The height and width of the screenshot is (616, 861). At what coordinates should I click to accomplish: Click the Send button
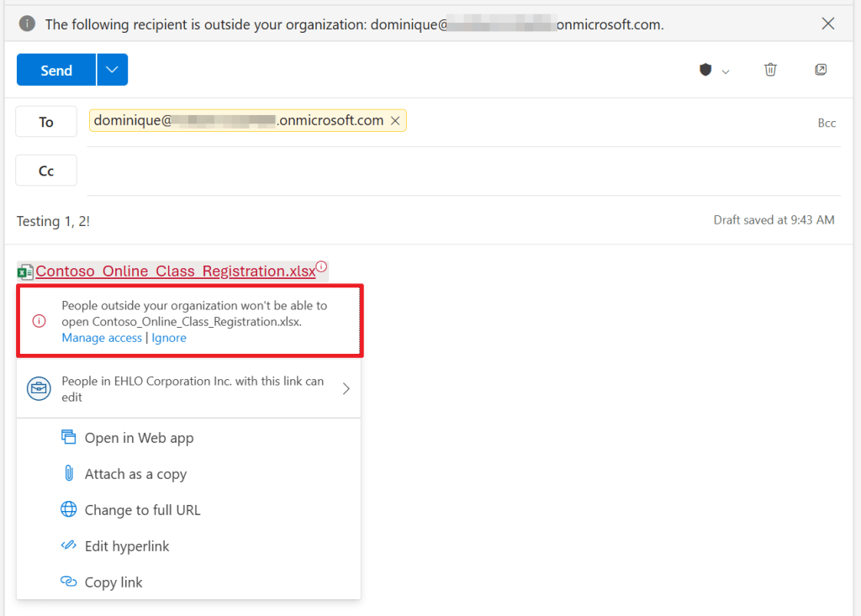(x=55, y=70)
